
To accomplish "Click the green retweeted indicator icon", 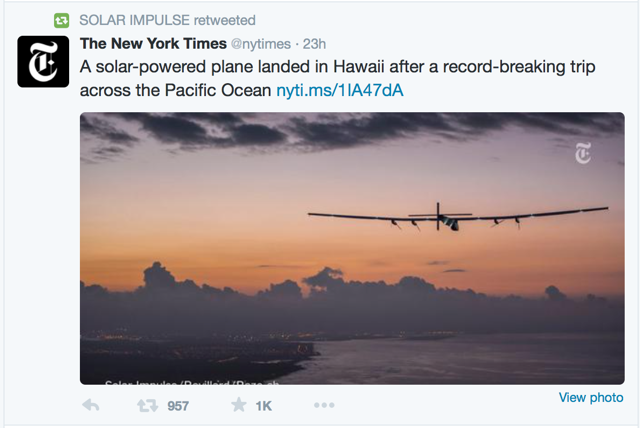I will pyautogui.click(x=62, y=20).
